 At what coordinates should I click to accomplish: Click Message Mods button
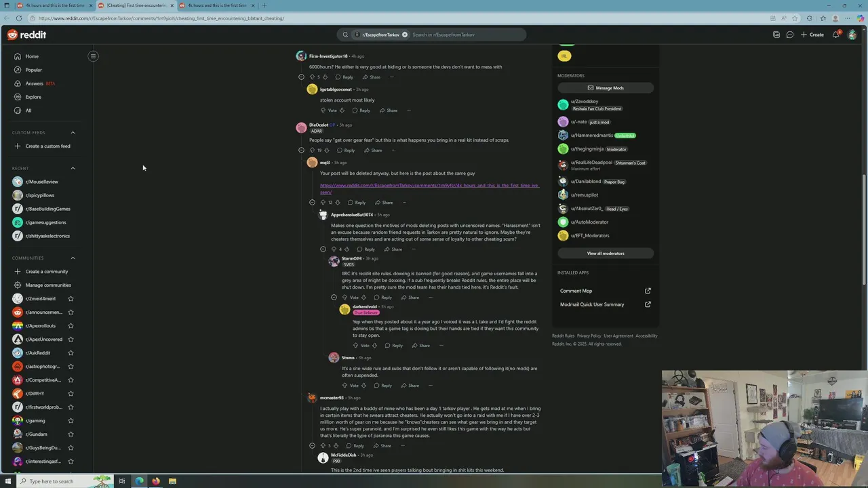coord(605,88)
